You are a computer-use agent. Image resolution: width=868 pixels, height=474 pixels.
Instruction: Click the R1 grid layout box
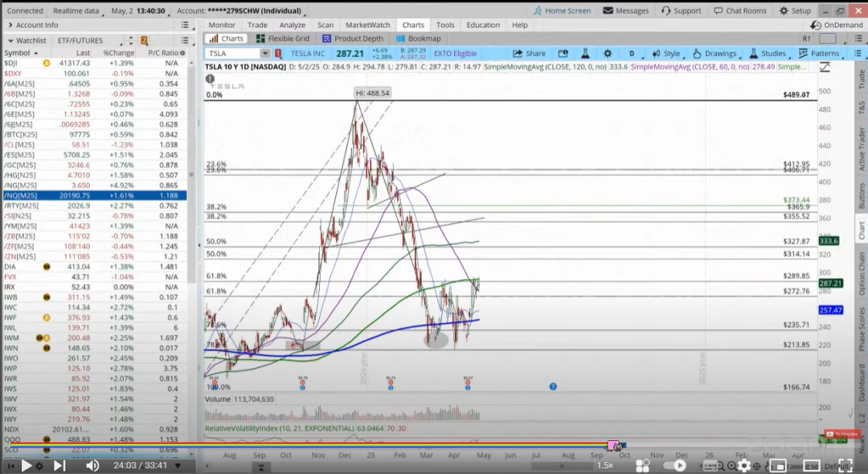pos(828,39)
